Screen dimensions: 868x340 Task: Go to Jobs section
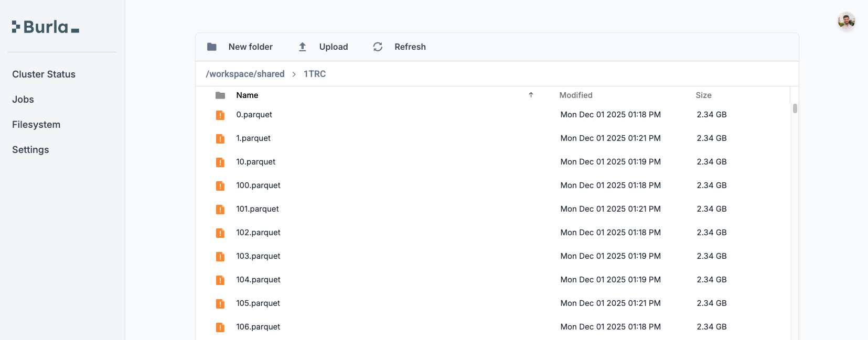[x=23, y=100]
